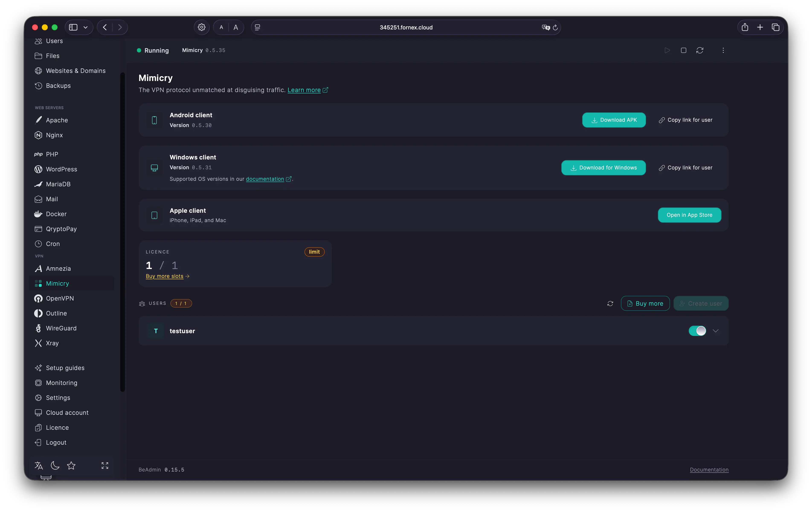Image resolution: width=812 pixels, height=512 pixels.
Task: Go to Websites & Domains
Action: 75,71
